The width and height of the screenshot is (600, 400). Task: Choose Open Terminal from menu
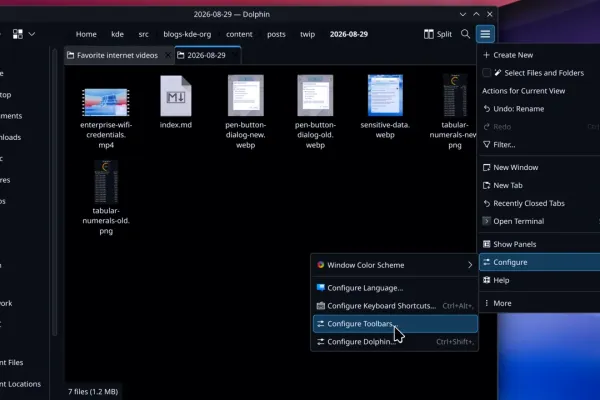[x=540, y=221]
